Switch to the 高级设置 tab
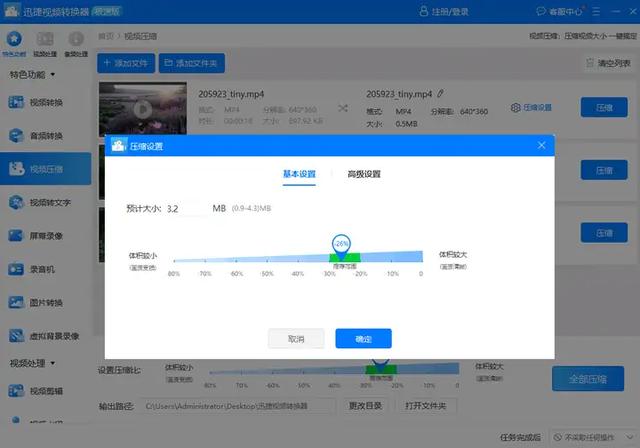The height and width of the screenshot is (448, 640). [364, 174]
